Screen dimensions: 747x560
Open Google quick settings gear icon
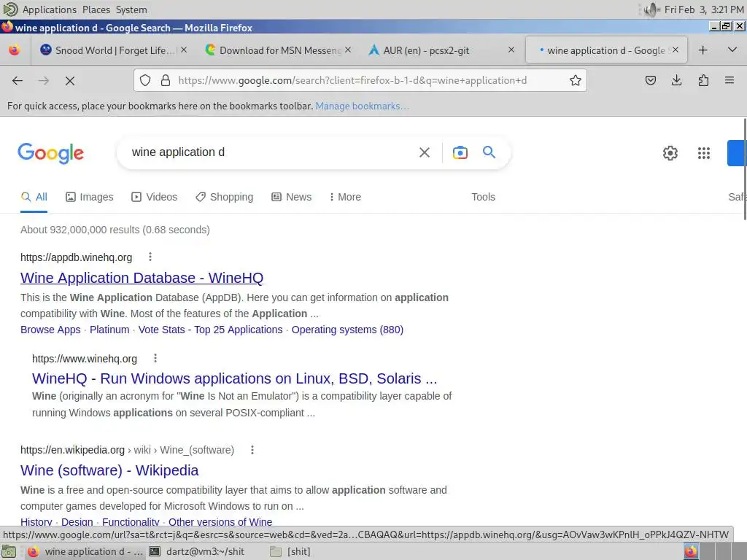tap(670, 153)
